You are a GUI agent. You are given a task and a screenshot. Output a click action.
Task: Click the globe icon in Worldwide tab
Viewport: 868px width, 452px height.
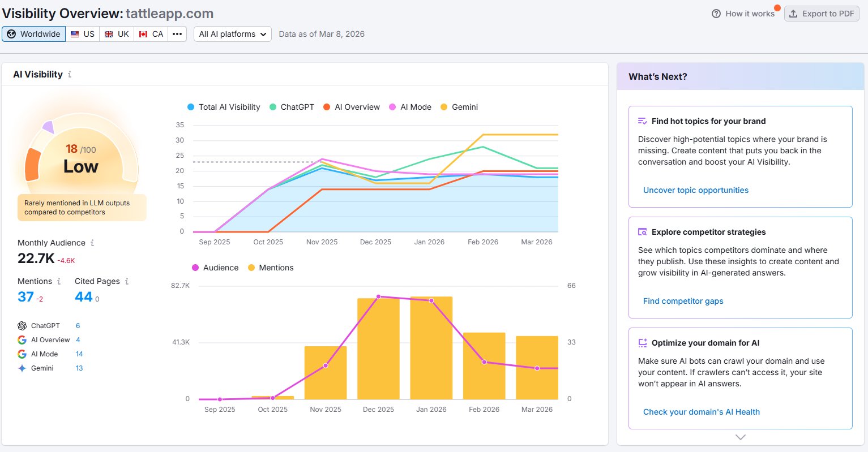coord(11,34)
